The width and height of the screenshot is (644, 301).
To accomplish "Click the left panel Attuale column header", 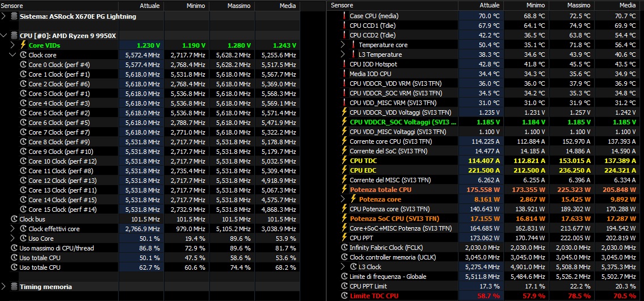I will [141, 6].
